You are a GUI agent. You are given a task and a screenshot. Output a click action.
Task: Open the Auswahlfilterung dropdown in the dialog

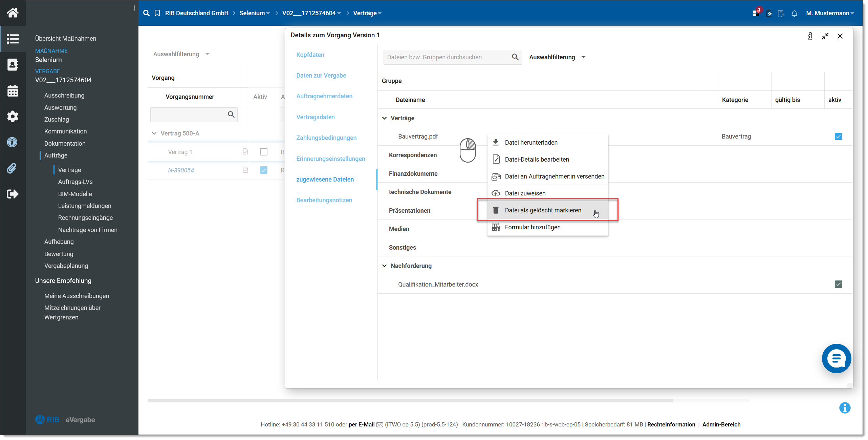click(x=557, y=57)
